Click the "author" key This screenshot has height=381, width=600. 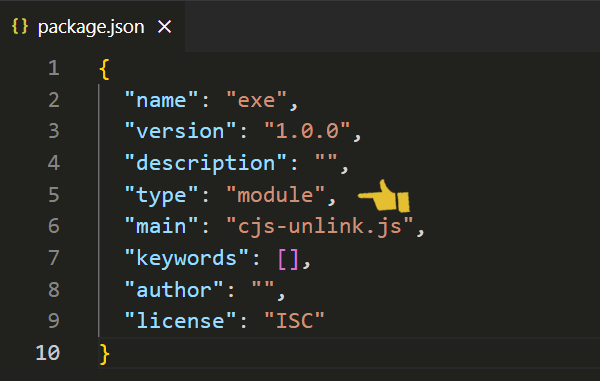point(174,290)
